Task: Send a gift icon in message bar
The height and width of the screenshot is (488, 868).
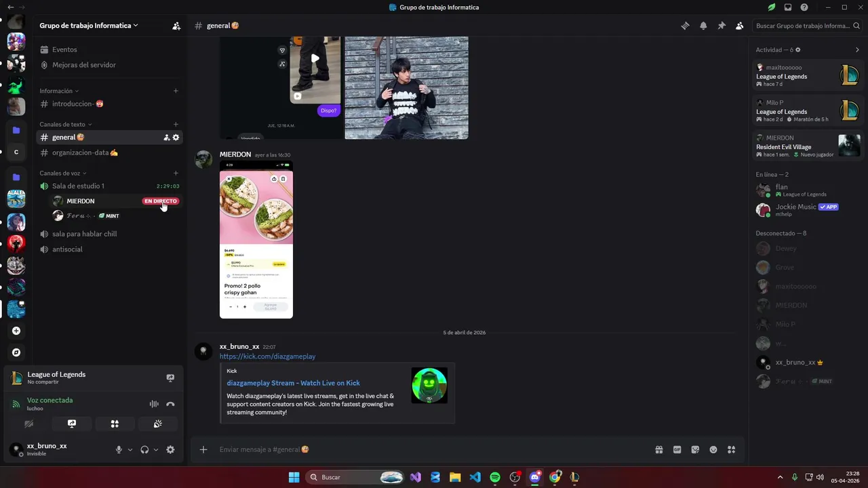Action: pos(658,449)
